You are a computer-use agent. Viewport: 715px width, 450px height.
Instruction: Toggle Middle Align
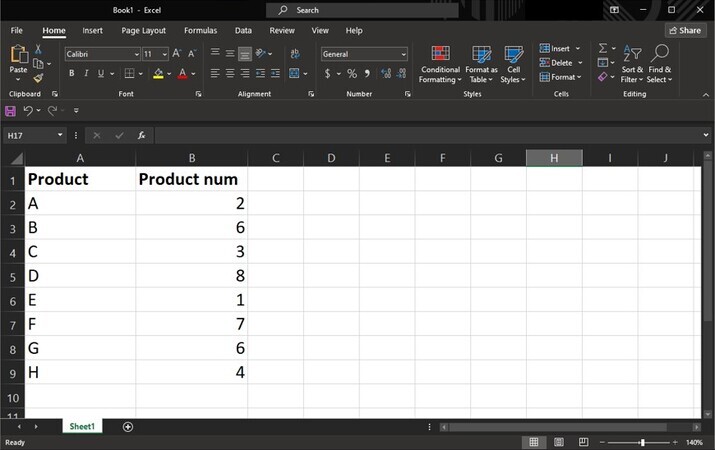point(230,54)
